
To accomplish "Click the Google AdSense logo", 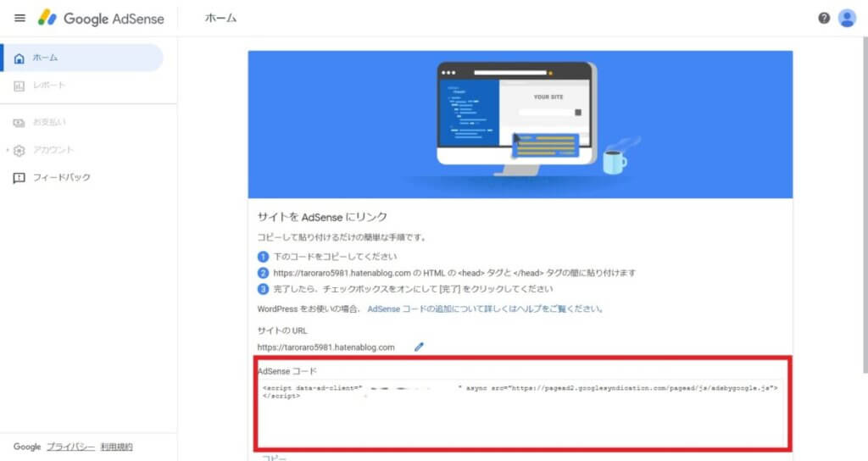I will pyautogui.click(x=101, y=19).
